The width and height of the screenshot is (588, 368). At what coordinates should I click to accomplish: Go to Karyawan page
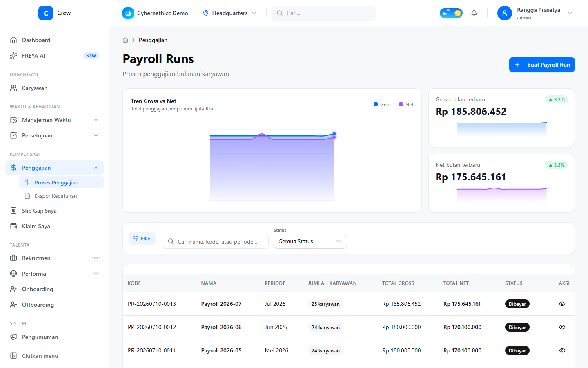(54, 88)
